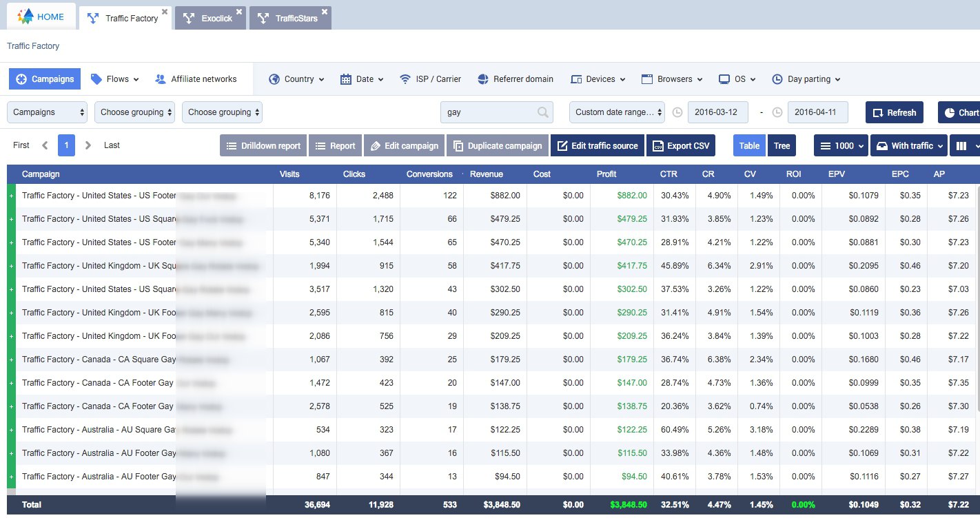
Task: Close the Traffic Factory tab
Action: tap(165, 12)
